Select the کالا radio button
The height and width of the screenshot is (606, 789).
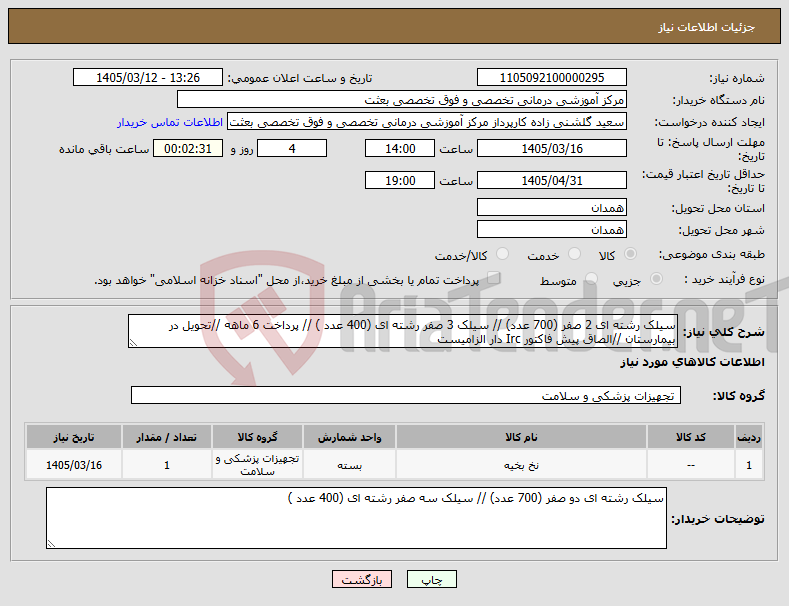pyautogui.click(x=630, y=254)
